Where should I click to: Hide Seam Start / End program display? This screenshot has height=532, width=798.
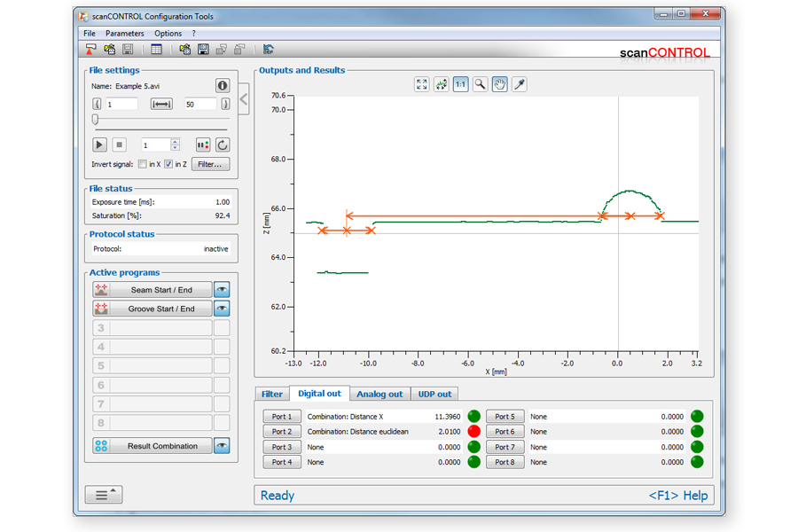pyautogui.click(x=222, y=290)
